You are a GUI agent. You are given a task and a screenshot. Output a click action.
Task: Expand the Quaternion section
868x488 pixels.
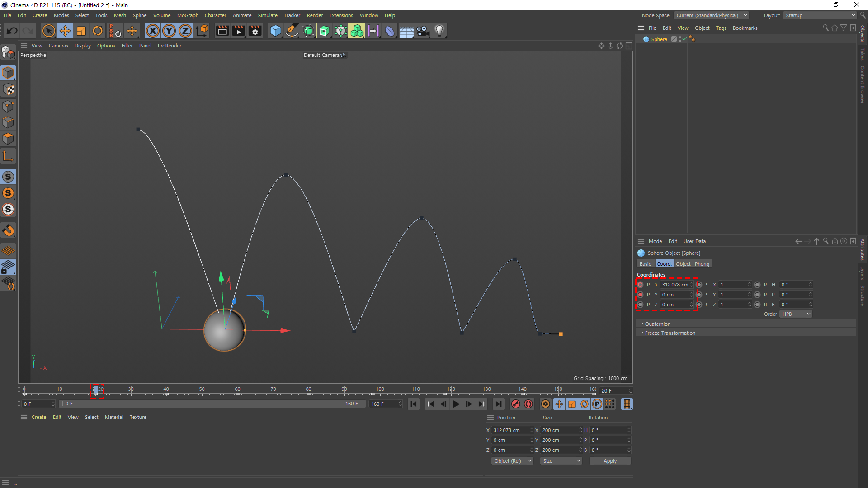point(657,324)
